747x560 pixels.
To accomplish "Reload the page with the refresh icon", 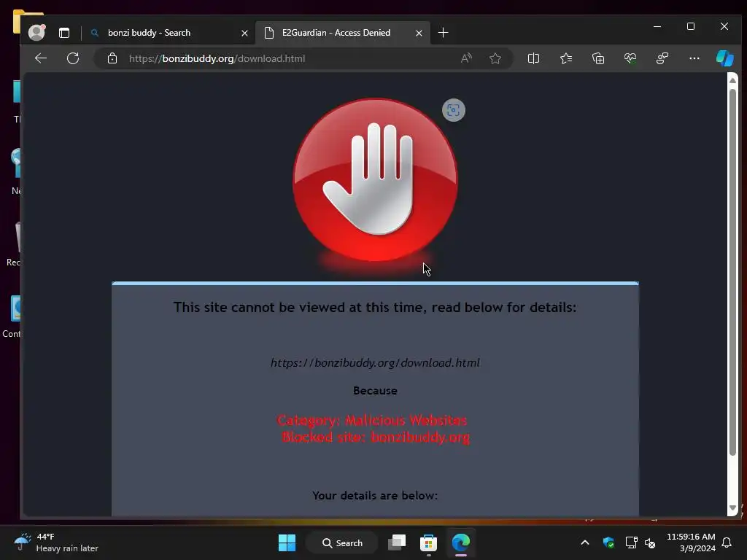I will [73, 58].
